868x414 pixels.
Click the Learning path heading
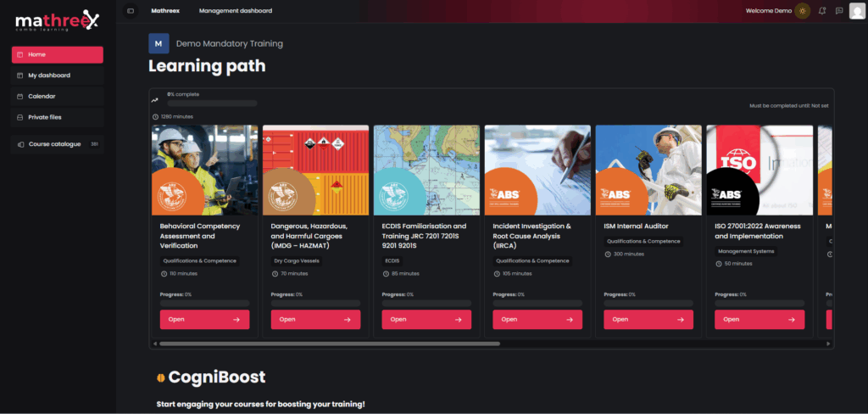[x=207, y=66]
